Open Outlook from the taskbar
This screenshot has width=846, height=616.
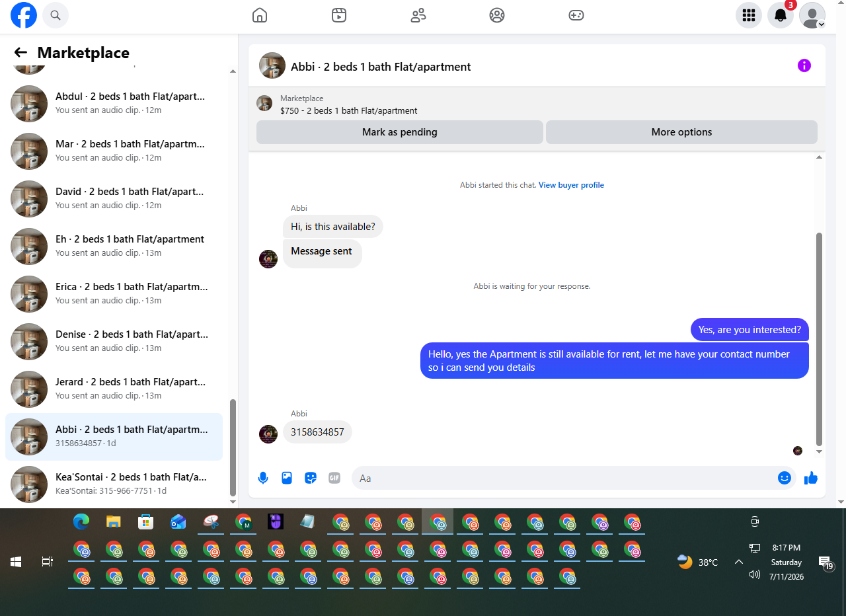click(178, 522)
